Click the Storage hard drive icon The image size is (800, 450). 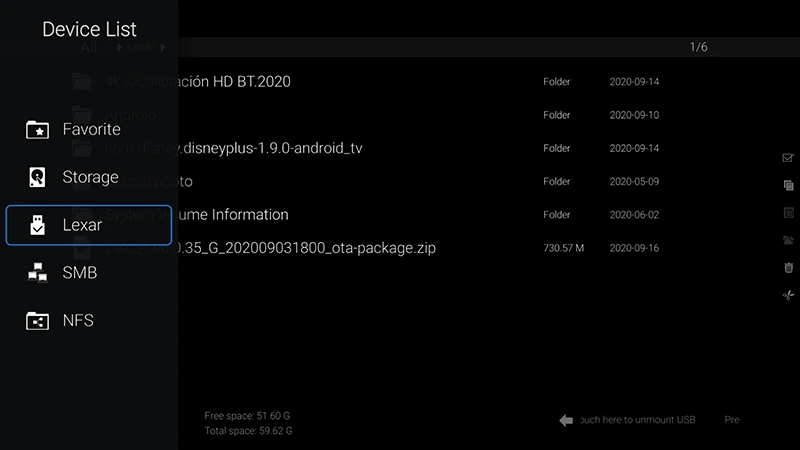click(x=37, y=177)
